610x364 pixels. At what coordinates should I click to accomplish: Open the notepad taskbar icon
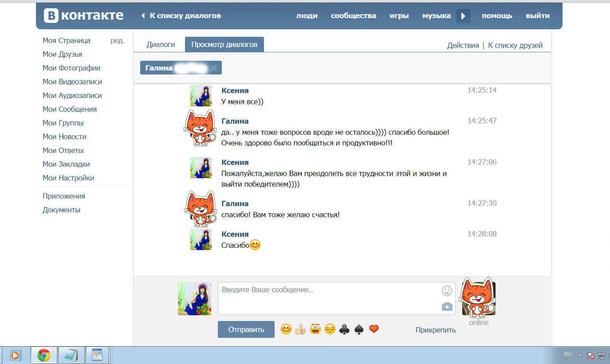pos(71,355)
